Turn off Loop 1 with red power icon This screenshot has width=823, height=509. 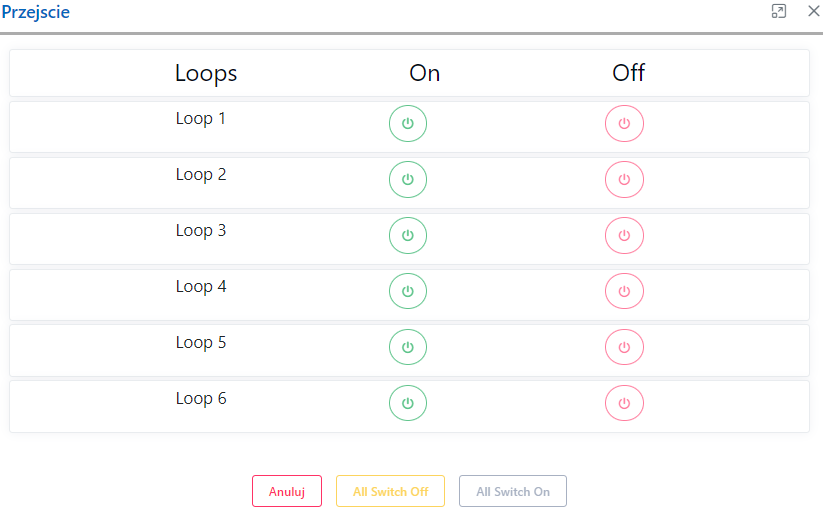point(624,124)
